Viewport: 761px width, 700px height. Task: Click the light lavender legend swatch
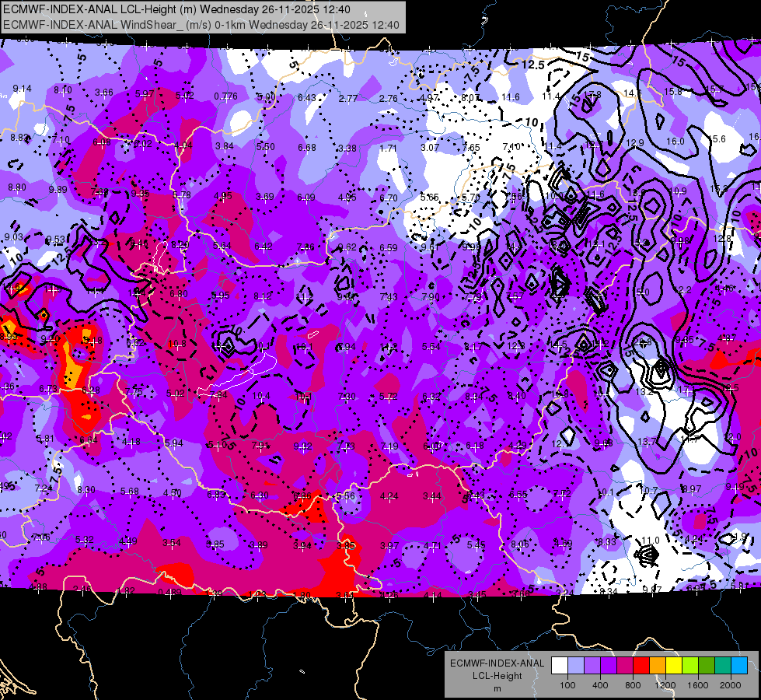point(576,666)
